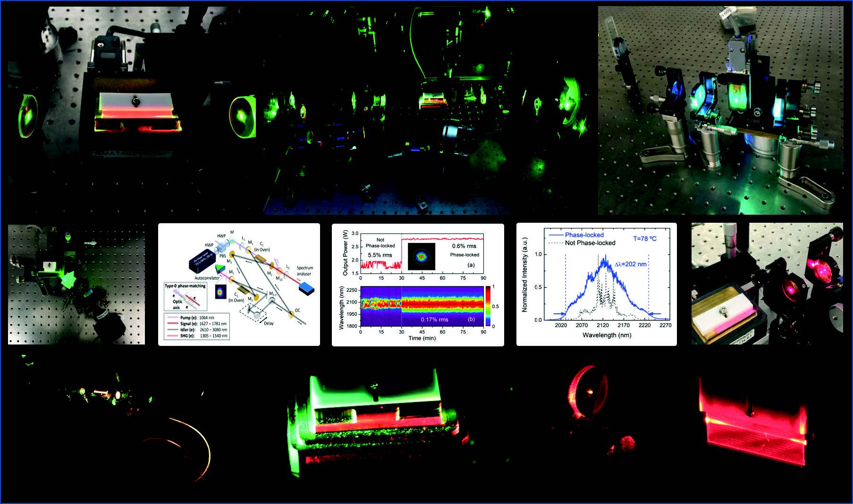The image size is (853, 504).
Task: Select the green autocorrelator prism icon
Action: coord(220,269)
